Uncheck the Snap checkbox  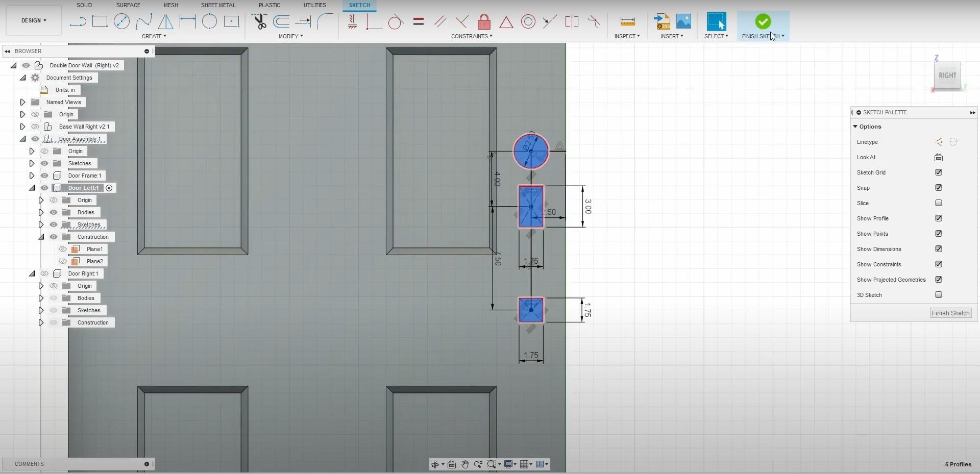tap(939, 188)
